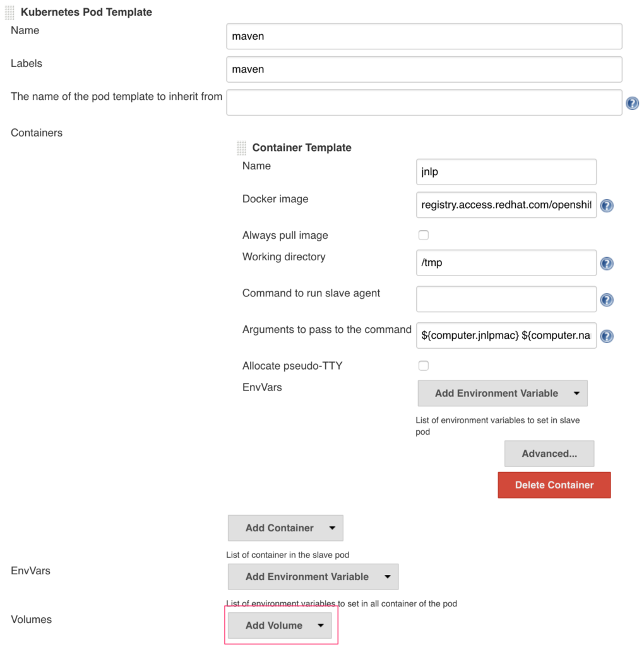644x647 pixels.
Task: Focus the empty pod template inherit from field
Action: [424, 102]
